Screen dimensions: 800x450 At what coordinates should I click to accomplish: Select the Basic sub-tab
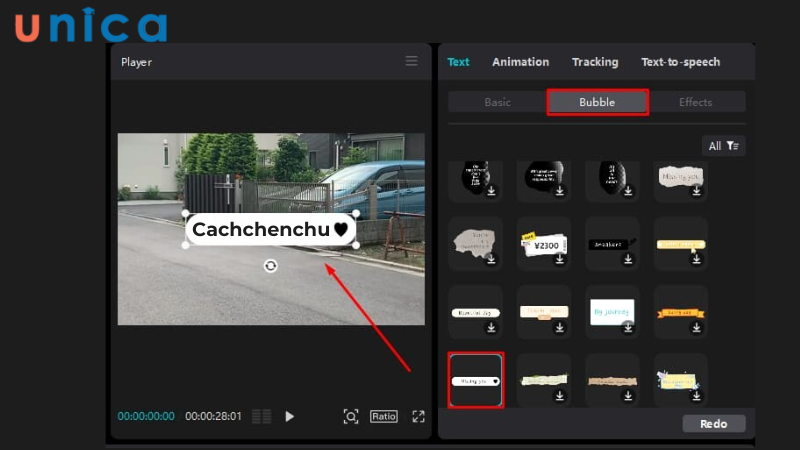point(497,102)
